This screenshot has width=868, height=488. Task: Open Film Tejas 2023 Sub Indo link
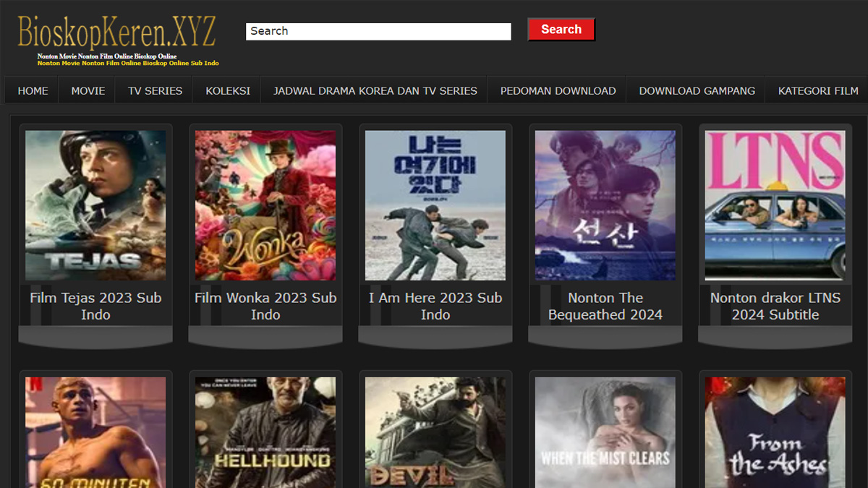(95, 306)
